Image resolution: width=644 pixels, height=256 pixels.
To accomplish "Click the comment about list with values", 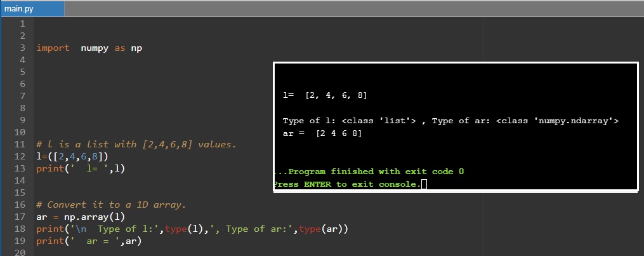I will pyautogui.click(x=136, y=144).
